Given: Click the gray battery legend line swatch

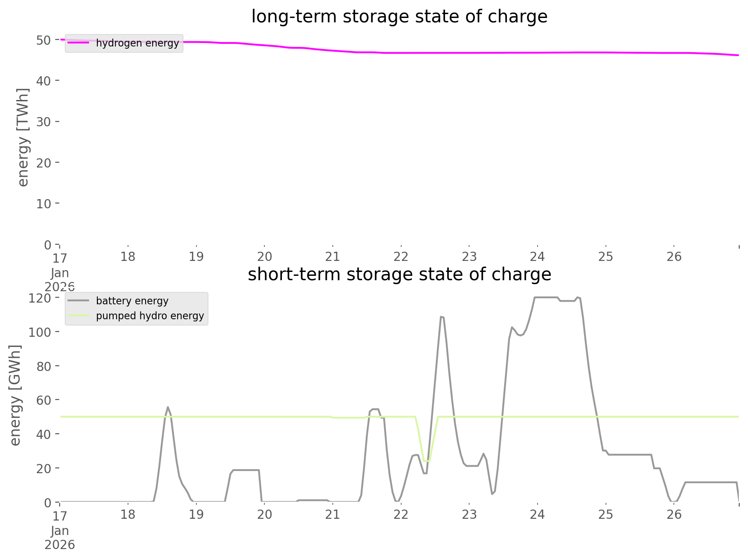Looking at the screenshot, I should pos(79,301).
